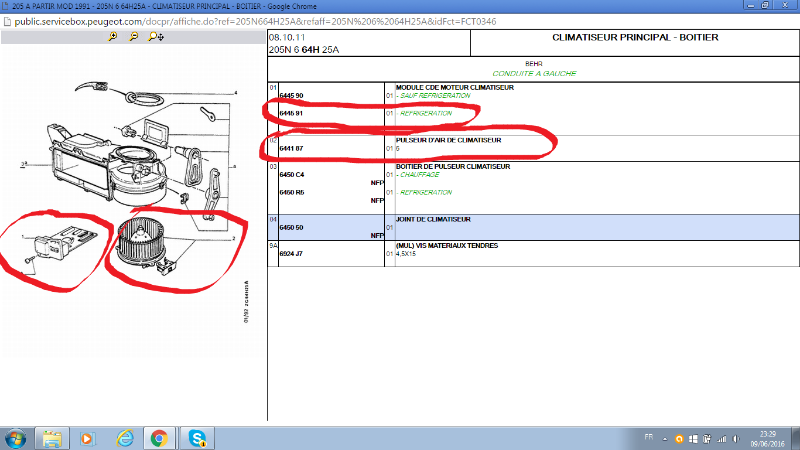This screenshot has height=450, width=800.
Task: Click JOINT DE CLIMATISEUR row title
Action: click(x=433, y=219)
